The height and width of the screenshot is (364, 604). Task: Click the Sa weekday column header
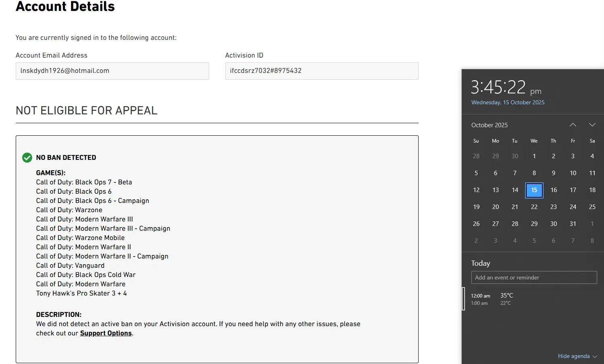click(592, 141)
